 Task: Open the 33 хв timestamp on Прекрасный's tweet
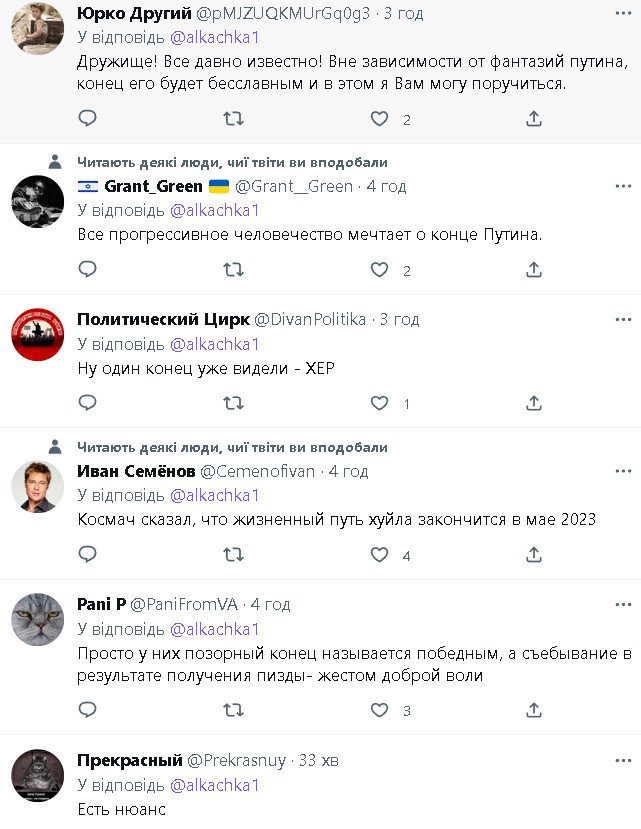[x=319, y=761]
